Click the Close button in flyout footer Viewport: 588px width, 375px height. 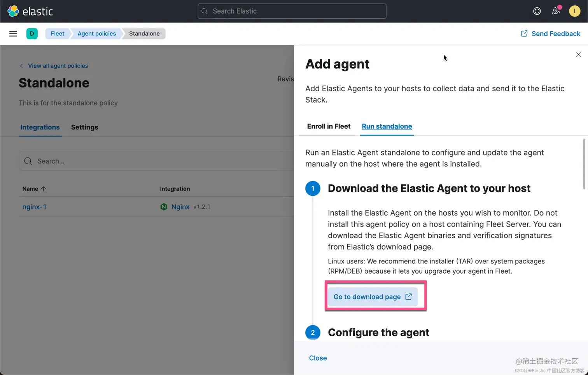[318, 358]
